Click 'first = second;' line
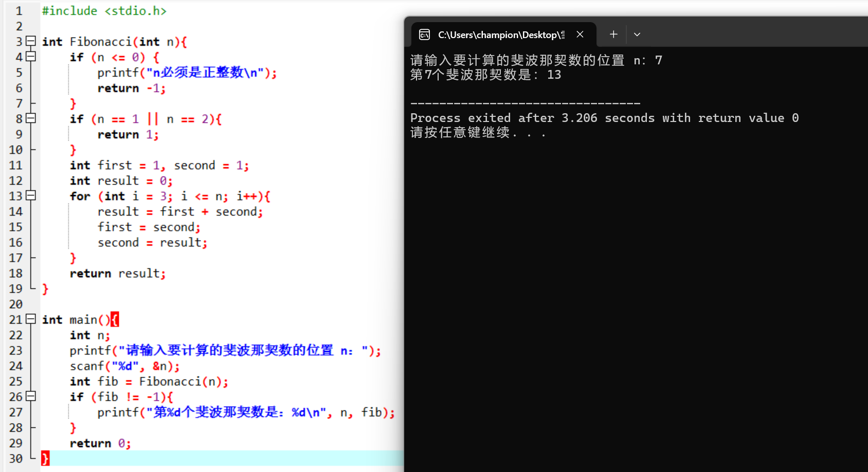The width and height of the screenshot is (868, 472). [149, 227]
